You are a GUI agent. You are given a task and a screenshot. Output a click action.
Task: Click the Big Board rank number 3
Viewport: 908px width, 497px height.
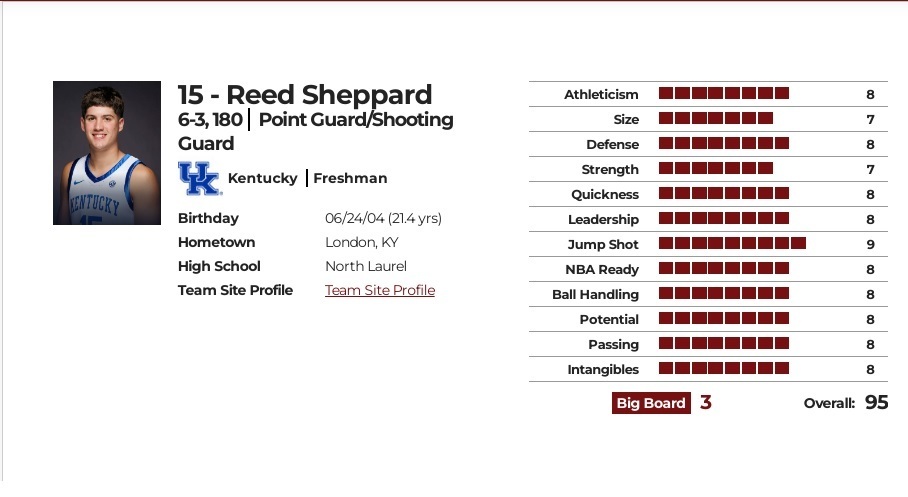[706, 403]
